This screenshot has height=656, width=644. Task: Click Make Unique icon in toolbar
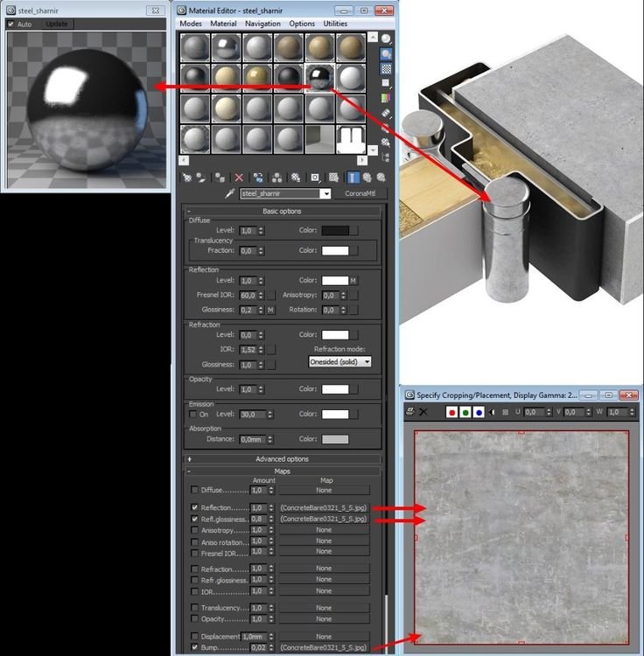coord(276,178)
